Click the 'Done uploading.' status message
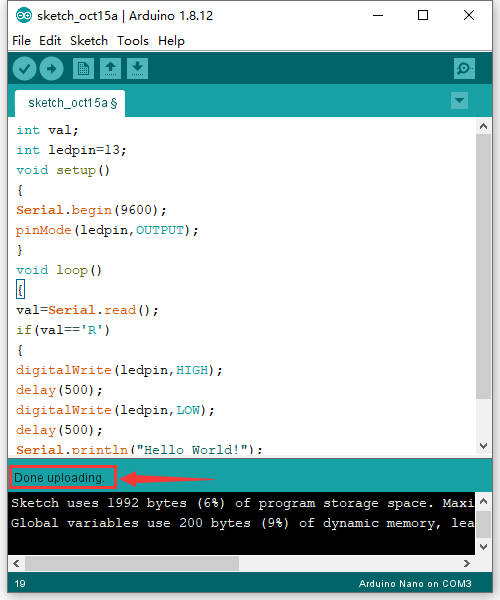The height and width of the screenshot is (600, 500). click(59, 478)
